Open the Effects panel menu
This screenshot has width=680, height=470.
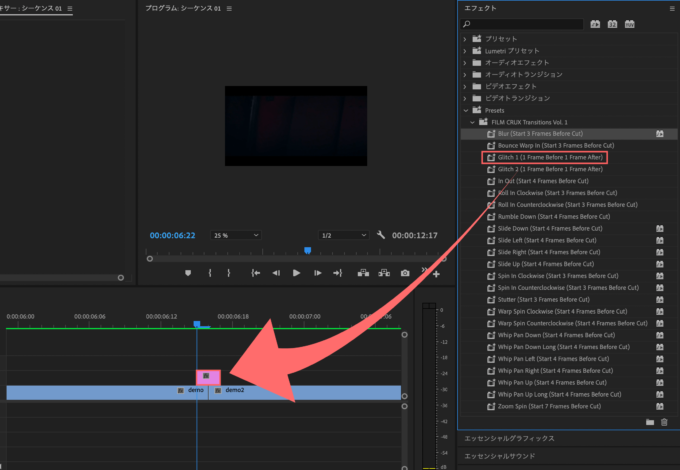click(672, 8)
